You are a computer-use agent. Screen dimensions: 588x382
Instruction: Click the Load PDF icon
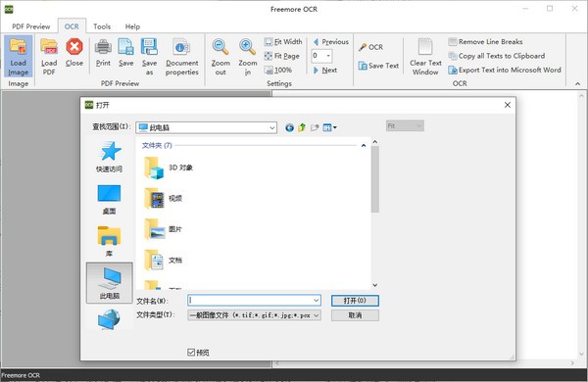coord(49,47)
